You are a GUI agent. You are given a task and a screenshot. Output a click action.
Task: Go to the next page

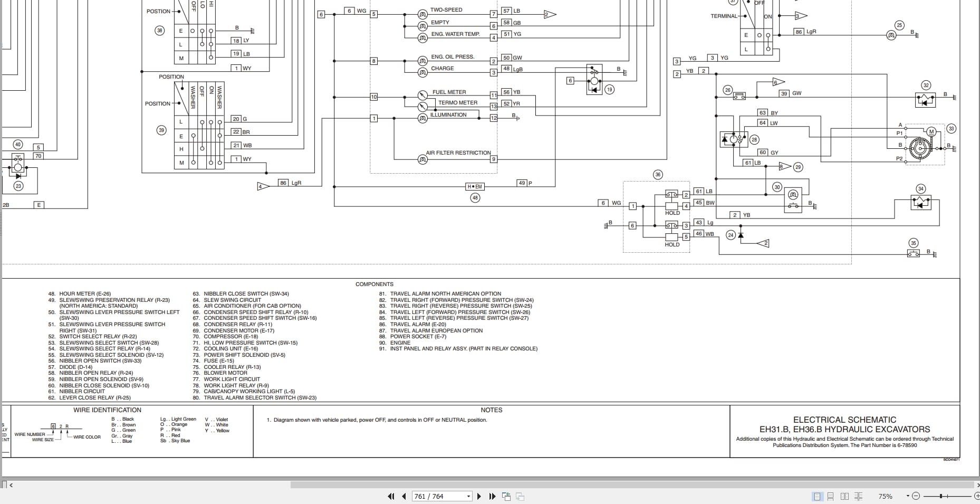479,496
